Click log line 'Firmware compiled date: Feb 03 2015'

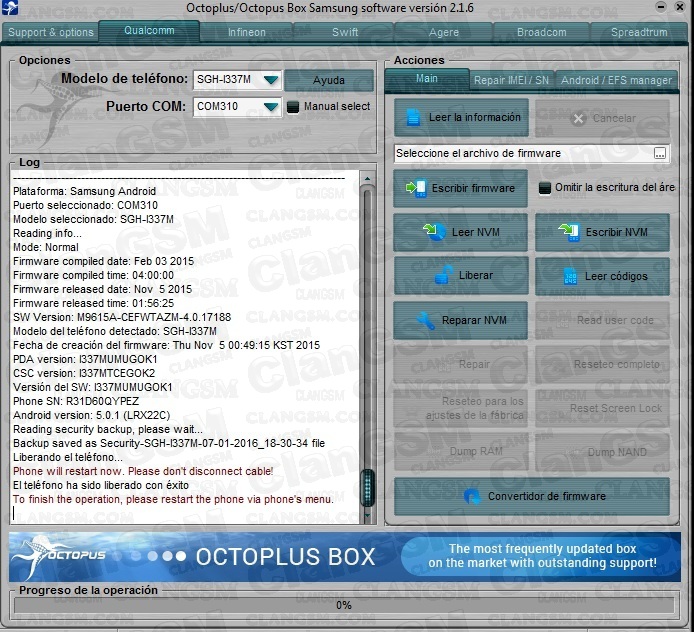104,262
